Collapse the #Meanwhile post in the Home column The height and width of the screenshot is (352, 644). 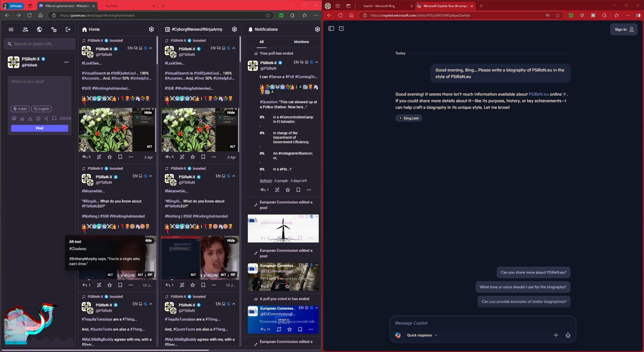point(151,176)
